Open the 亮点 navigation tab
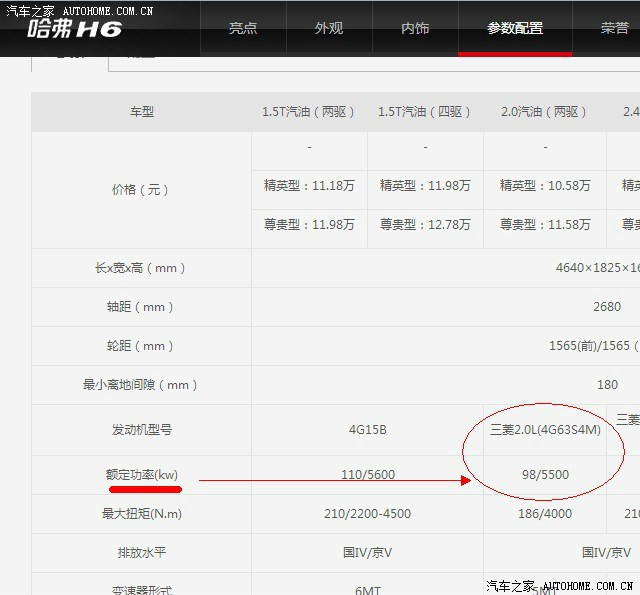The image size is (640, 595). click(x=242, y=28)
